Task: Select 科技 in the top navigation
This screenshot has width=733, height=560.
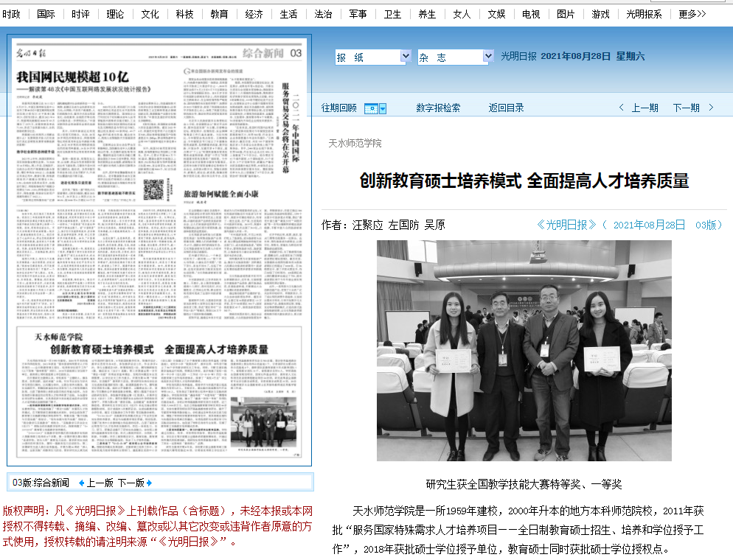Action: click(x=184, y=14)
